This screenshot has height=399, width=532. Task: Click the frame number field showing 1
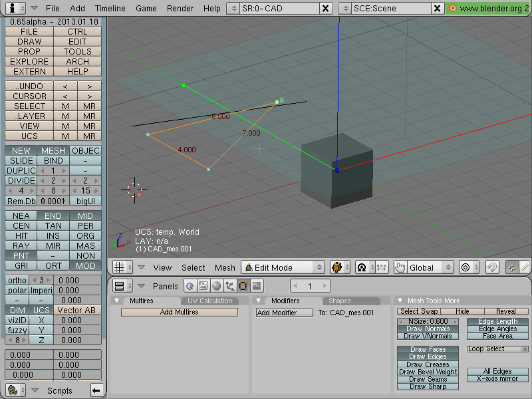pos(310,286)
